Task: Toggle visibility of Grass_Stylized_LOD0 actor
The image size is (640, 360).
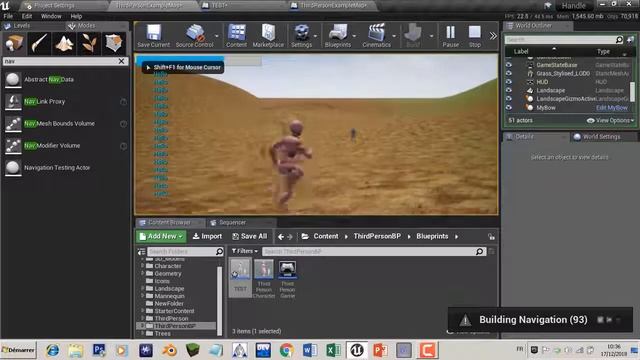Action: coord(509,73)
